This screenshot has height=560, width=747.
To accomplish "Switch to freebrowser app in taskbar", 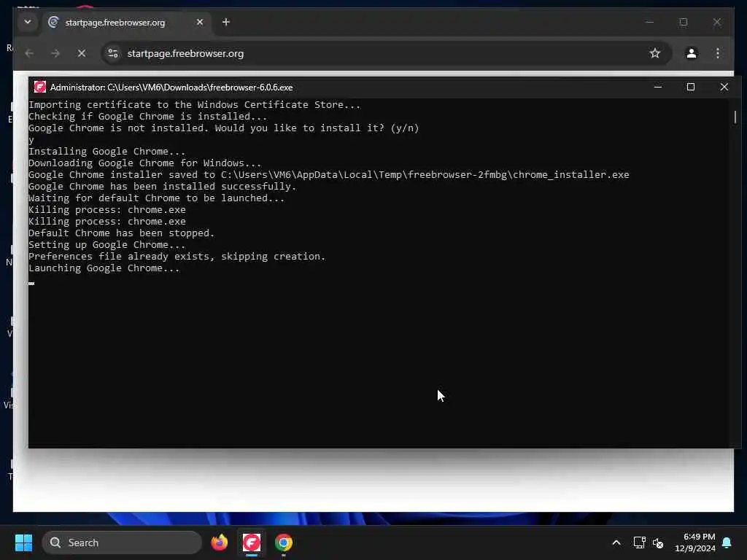I will point(252,542).
